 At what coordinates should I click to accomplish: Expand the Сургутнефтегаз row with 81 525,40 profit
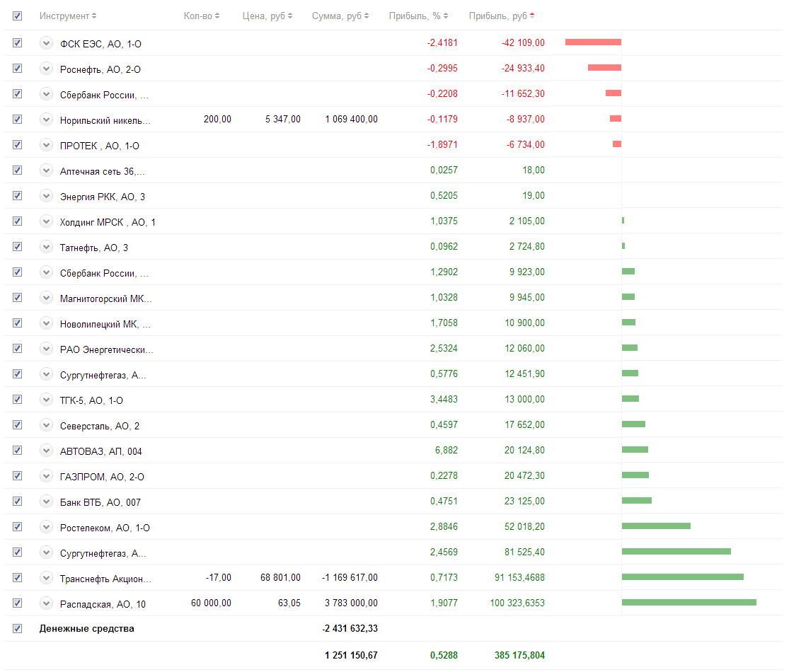pos(47,552)
